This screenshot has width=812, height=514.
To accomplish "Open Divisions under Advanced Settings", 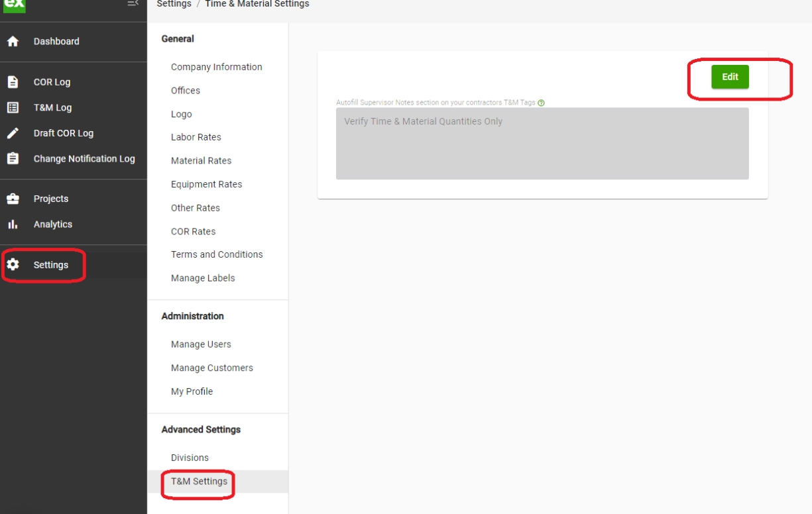I will click(190, 458).
